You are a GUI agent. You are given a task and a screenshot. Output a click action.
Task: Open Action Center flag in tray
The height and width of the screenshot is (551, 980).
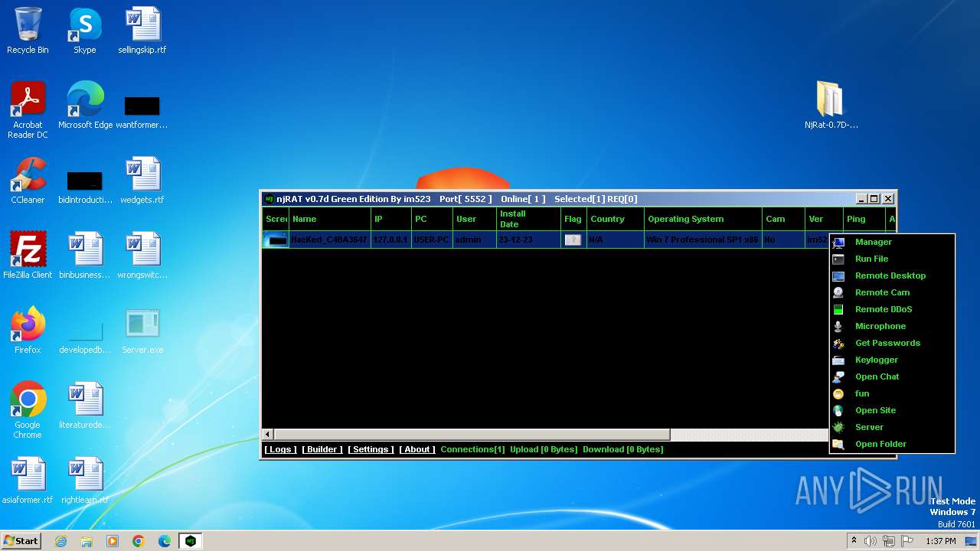click(907, 541)
